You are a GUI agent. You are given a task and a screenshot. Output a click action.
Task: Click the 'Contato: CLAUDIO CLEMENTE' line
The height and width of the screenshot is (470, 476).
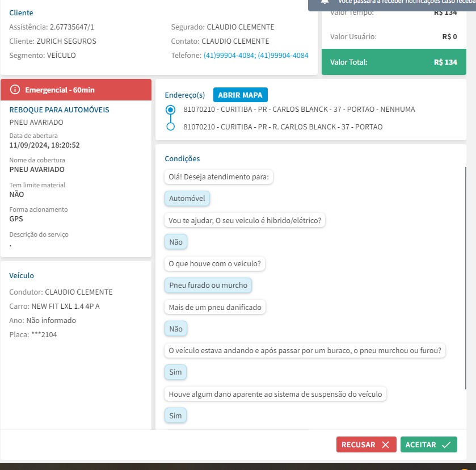pyautogui.click(x=220, y=41)
